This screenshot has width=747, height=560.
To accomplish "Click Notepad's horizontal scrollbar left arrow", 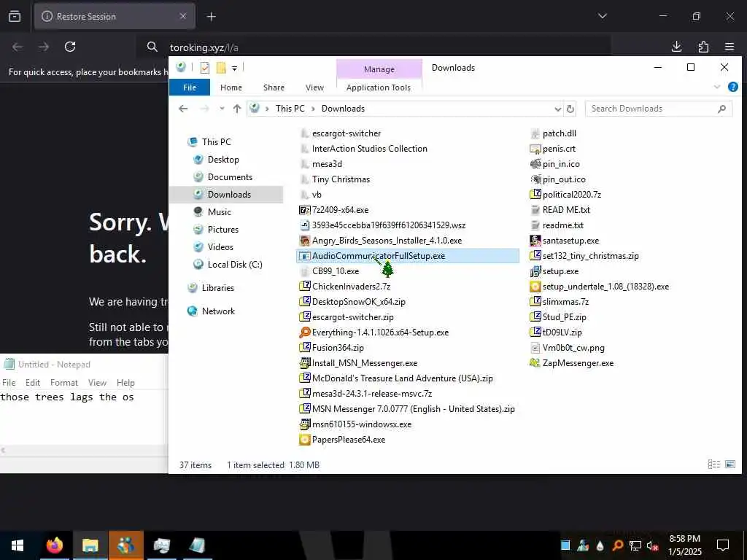I will [x=4, y=450].
